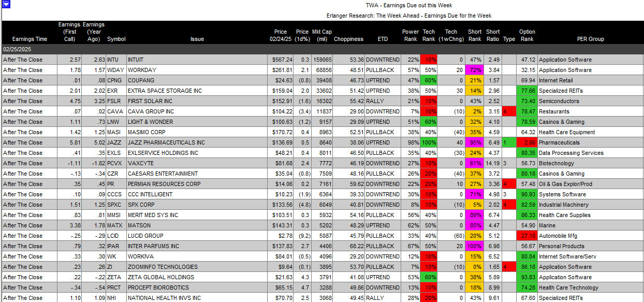
Task: Click the Option Rank column header
Action: pyautogui.click(x=527, y=35)
